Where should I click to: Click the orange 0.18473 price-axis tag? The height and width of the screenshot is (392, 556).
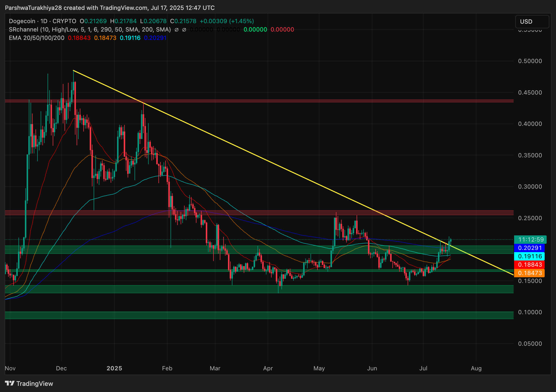[529, 273]
